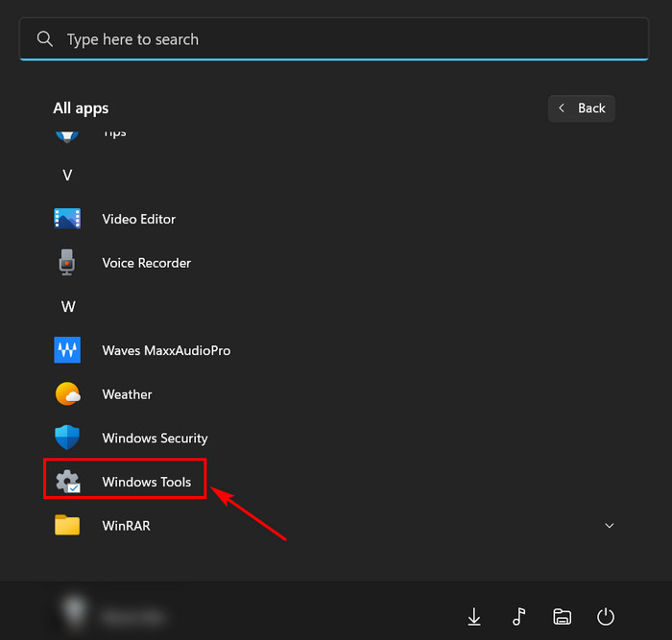The height and width of the screenshot is (640, 672).
Task: Open Waves MaxxAudioPro via its blue icon
Action: [67, 350]
